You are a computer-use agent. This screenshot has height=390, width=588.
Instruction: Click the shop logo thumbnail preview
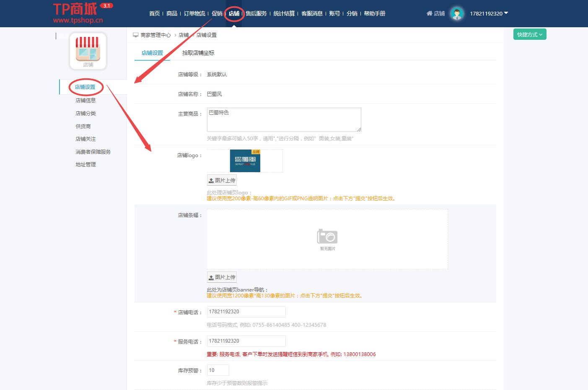point(245,160)
